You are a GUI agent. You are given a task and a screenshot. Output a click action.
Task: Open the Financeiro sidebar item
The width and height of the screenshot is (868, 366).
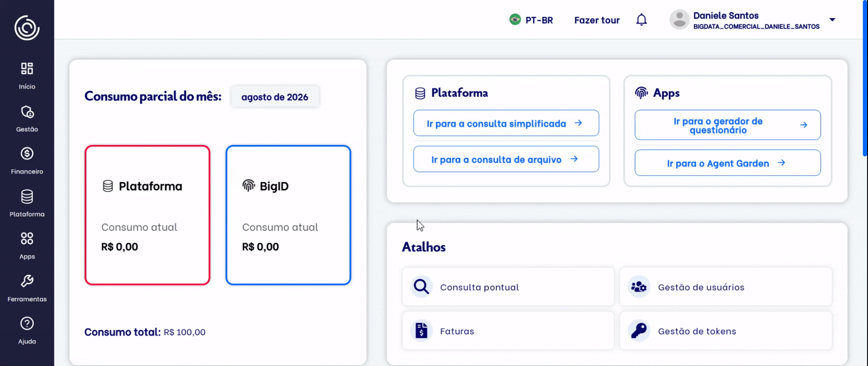(x=27, y=161)
